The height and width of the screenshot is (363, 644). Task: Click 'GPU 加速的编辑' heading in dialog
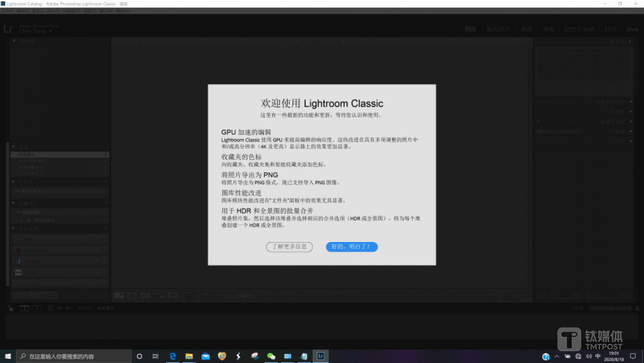point(246,132)
